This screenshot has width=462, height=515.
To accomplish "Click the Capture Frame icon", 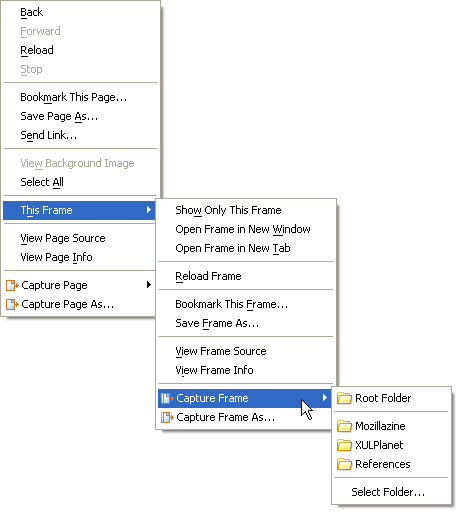I will 167,398.
